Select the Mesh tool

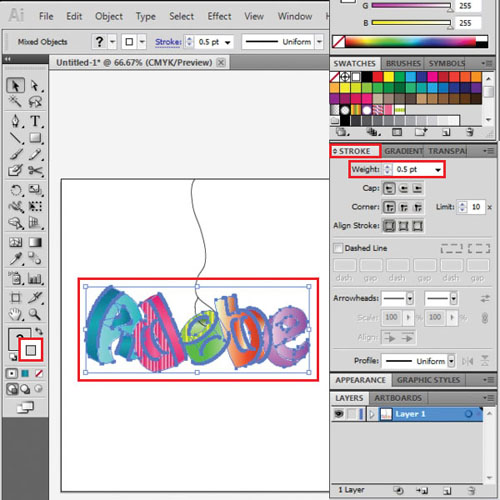point(15,242)
